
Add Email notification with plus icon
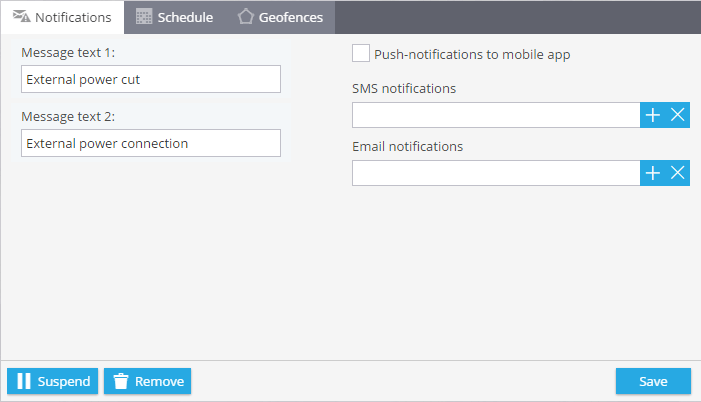[653, 173]
